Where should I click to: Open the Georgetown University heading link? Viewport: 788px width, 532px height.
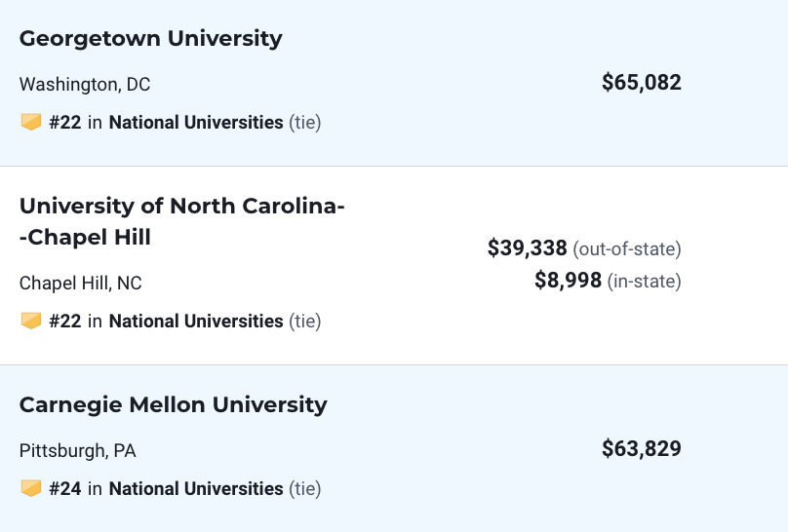pyautogui.click(x=151, y=39)
